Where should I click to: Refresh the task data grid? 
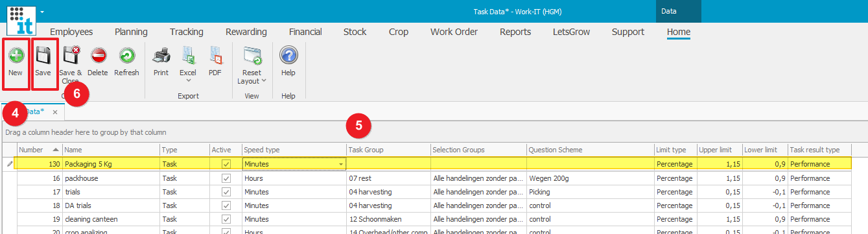[126, 56]
